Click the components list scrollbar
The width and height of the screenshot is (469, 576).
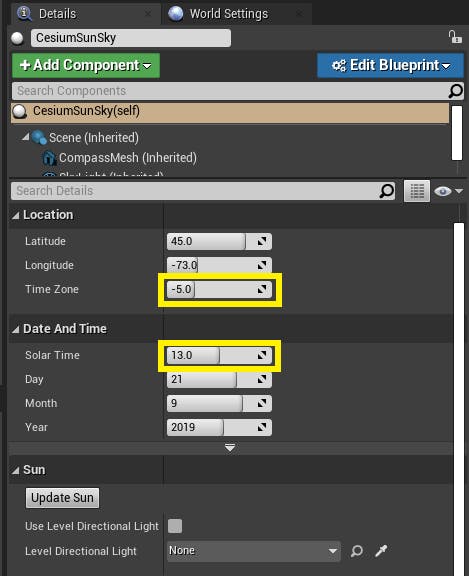click(457, 133)
